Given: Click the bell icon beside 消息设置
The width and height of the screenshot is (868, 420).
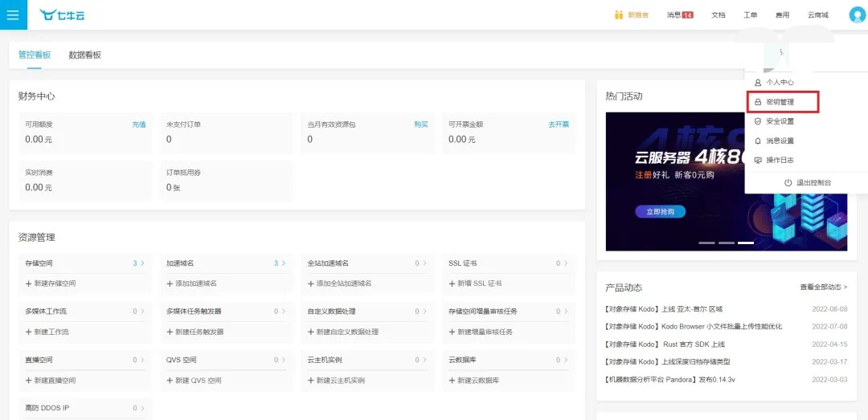Looking at the screenshot, I should (x=758, y=141).
